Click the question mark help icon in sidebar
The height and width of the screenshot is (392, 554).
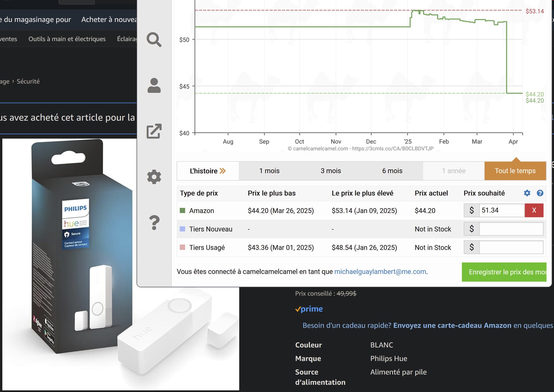(154, 223)
